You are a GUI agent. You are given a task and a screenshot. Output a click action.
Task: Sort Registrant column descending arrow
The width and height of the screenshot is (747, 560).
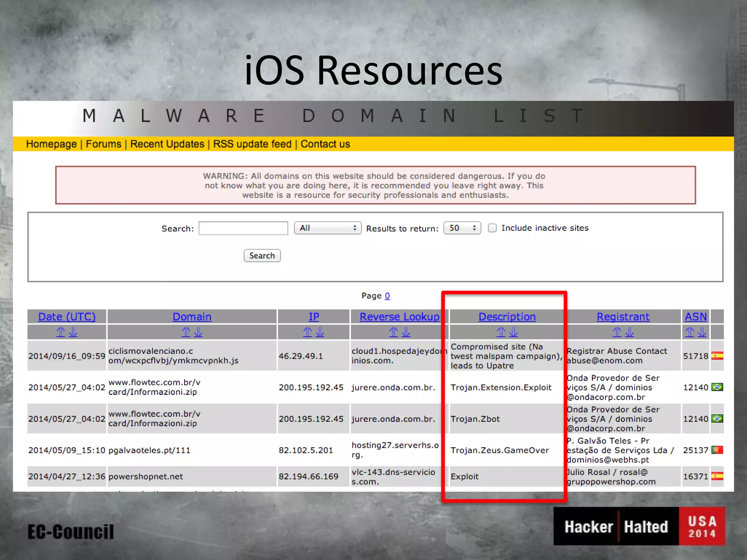point(629,332)
